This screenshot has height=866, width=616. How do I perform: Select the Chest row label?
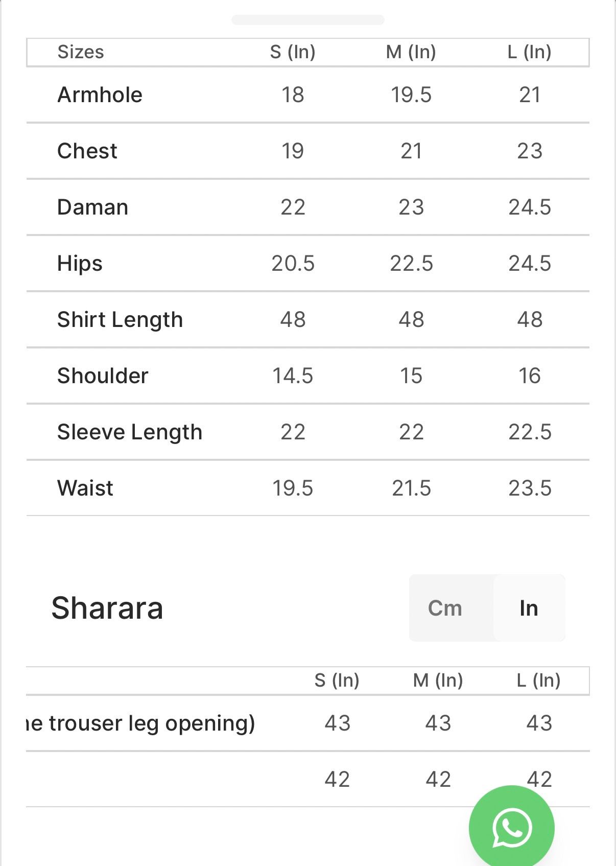point(87,151)
